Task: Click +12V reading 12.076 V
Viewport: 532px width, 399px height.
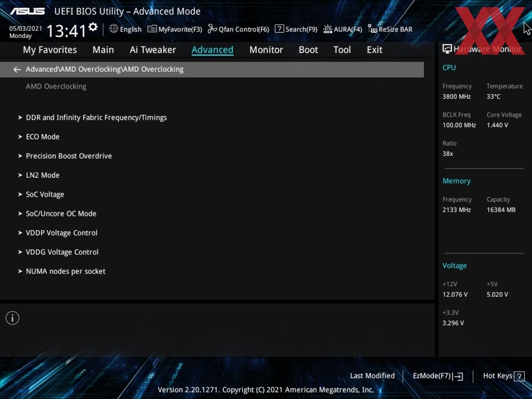Action: (x=455, y=295)
